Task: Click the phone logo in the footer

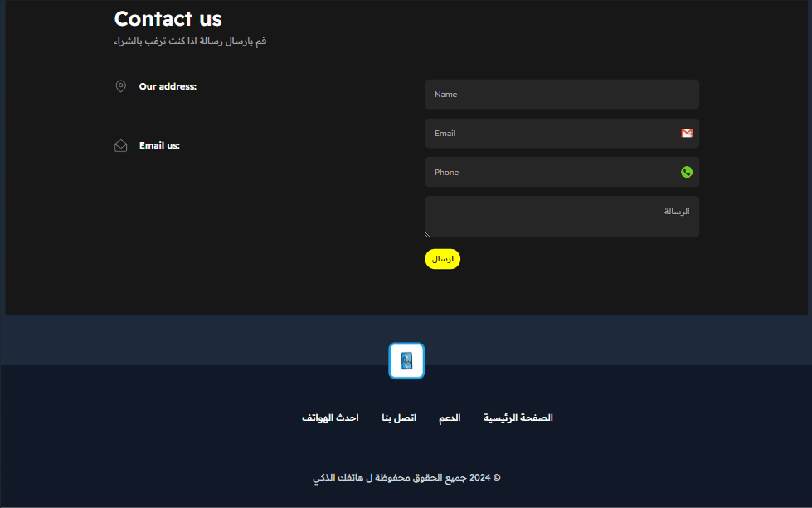Action: pos(406,361)
